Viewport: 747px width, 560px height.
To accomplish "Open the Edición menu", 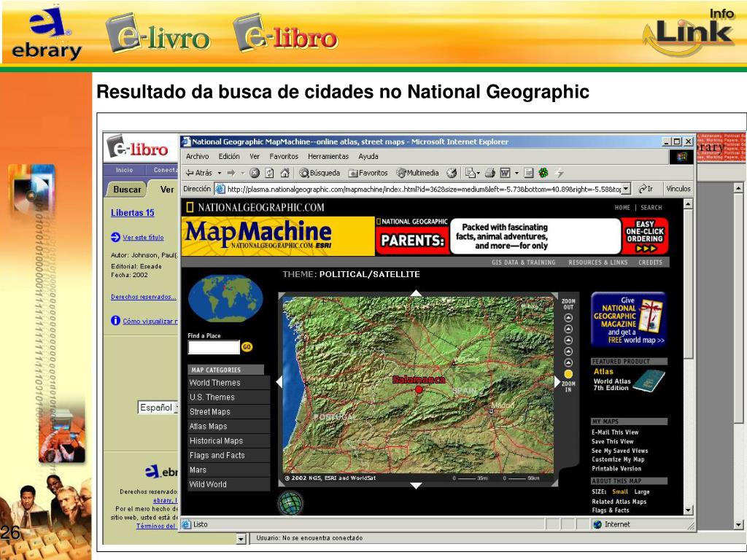I will tap(229, 156).
